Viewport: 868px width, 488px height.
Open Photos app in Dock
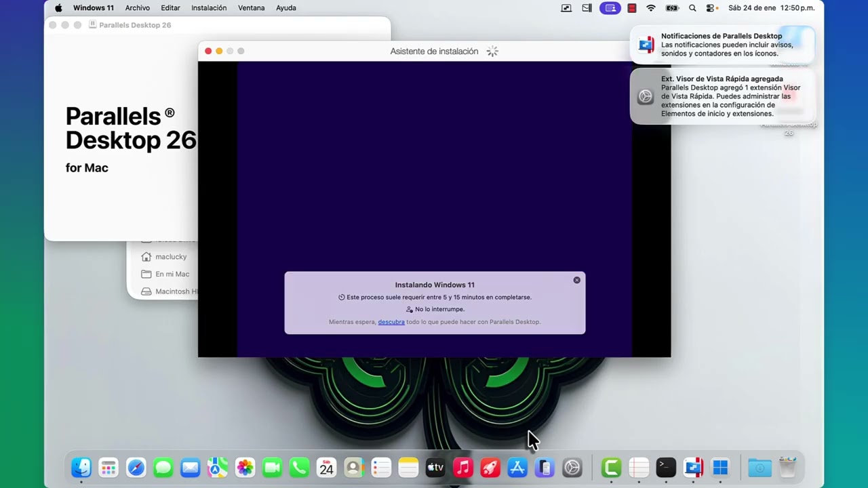pos(245,468)
